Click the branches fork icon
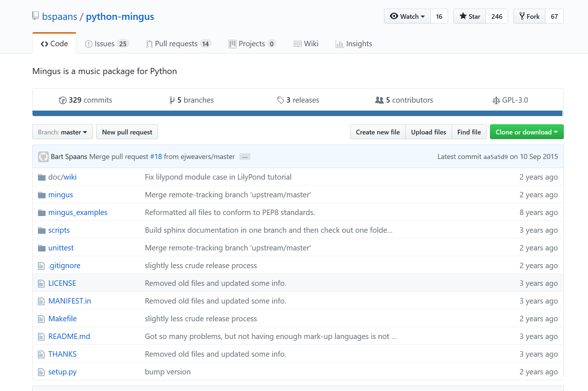 pyautogui.click(x=172, y=100)
